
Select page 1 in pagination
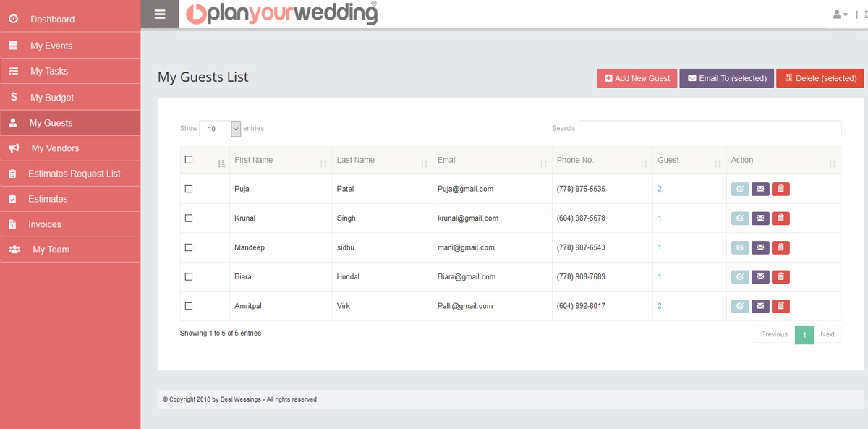(x=804, y=334)
